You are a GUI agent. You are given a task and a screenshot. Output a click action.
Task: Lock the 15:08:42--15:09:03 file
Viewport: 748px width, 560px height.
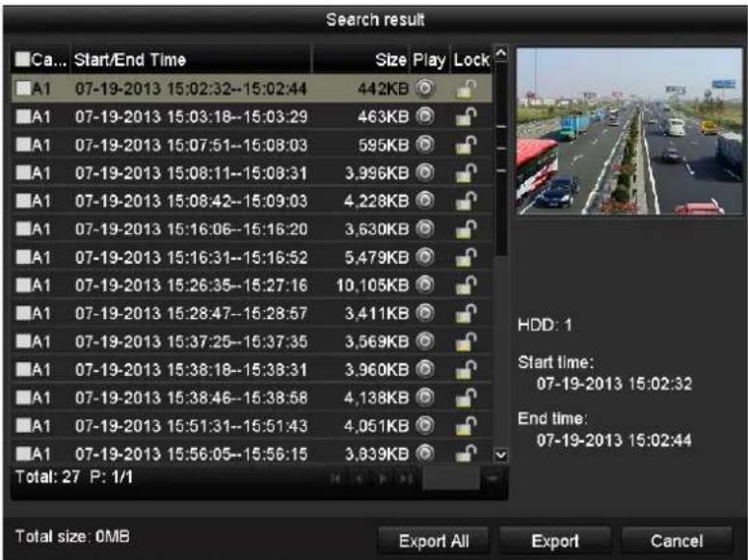(x=467, y=201)
